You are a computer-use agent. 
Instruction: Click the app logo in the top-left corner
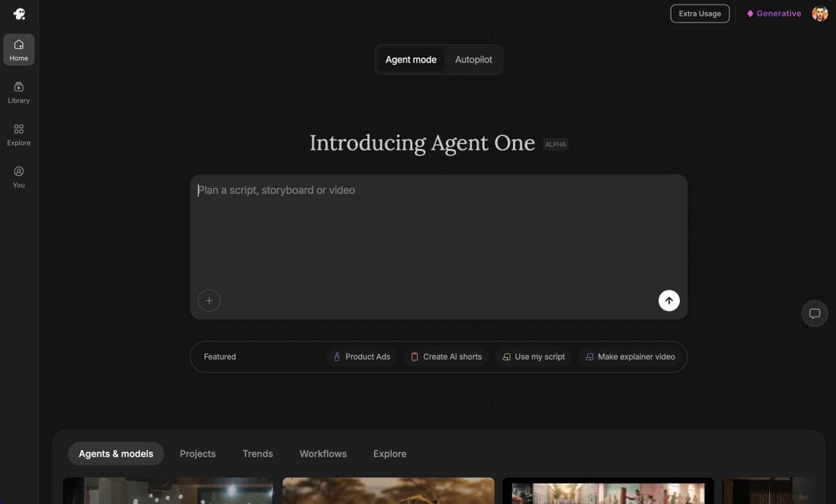(x=19, y=14)
